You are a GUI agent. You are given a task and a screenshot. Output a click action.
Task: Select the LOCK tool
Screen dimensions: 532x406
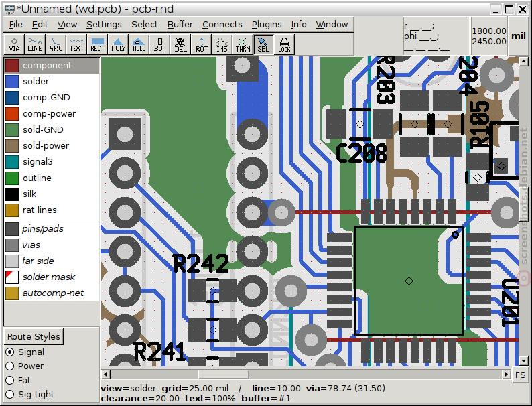click(x=284, y=44)
